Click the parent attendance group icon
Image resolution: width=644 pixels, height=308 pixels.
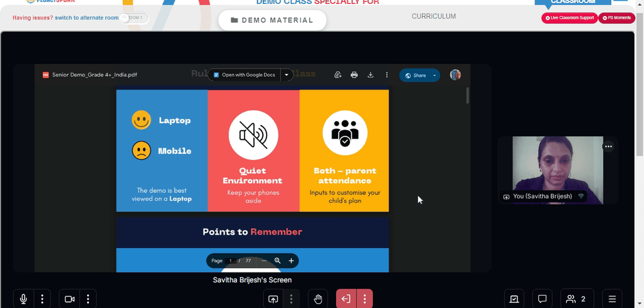click(345, 133)
